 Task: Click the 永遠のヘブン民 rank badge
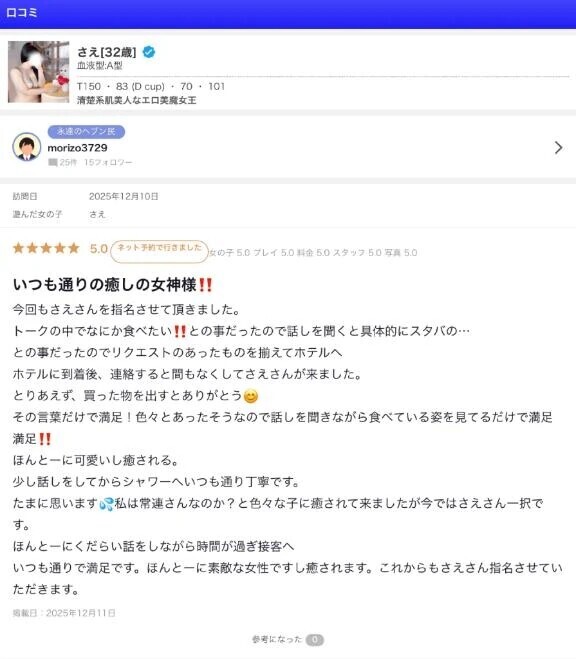(x=86, y=132)
